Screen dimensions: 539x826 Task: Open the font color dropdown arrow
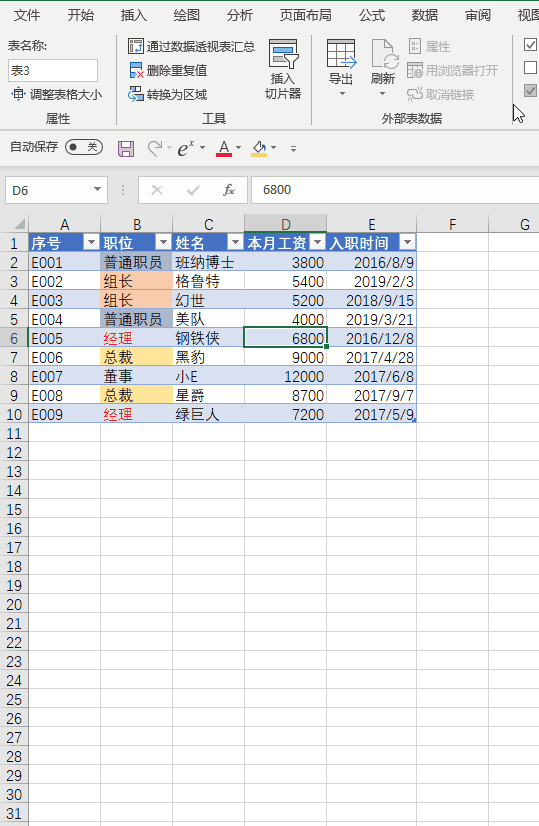click(x=239, y=148)
